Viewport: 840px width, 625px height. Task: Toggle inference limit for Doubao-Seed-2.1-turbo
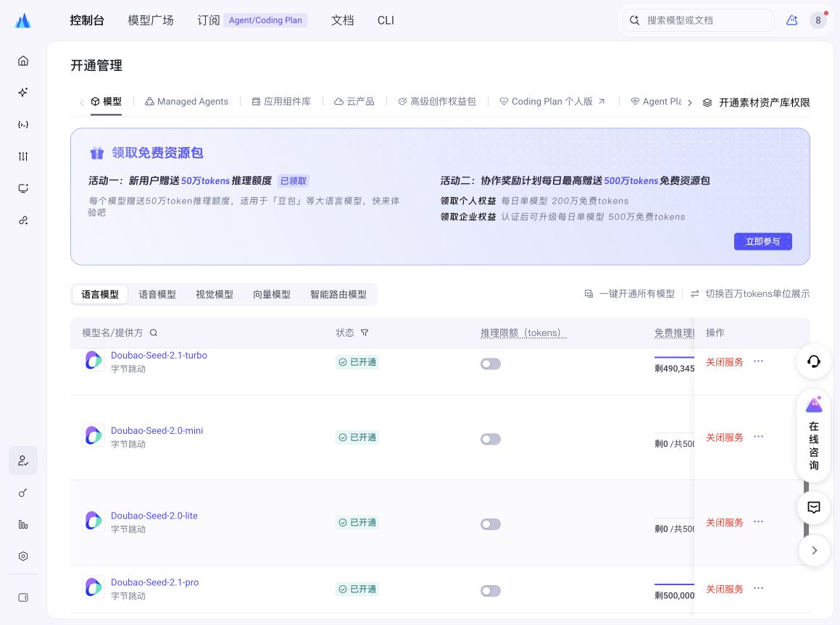(491, 364)
